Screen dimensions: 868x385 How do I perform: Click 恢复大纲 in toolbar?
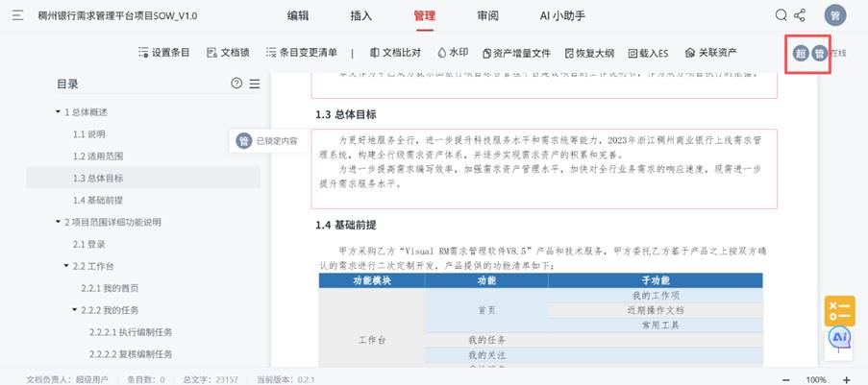[589, 53]
